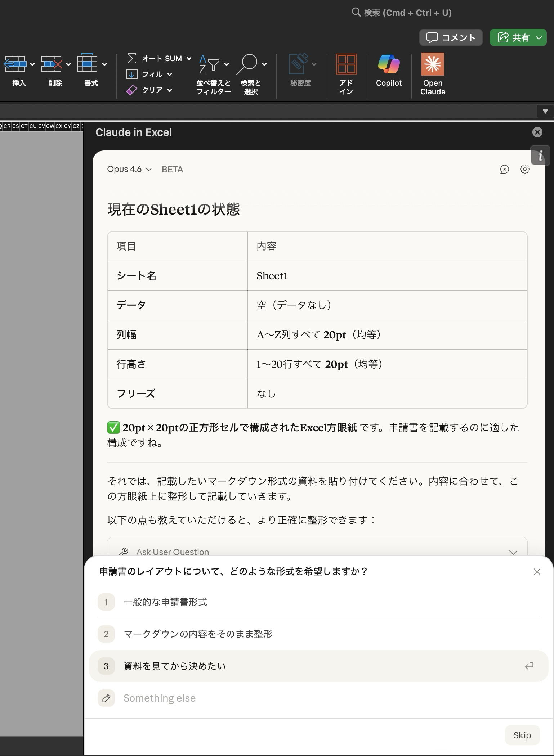Click the enter arrow icon on option 3
Viewport: 554px width, 756px height.
(529, 666)
